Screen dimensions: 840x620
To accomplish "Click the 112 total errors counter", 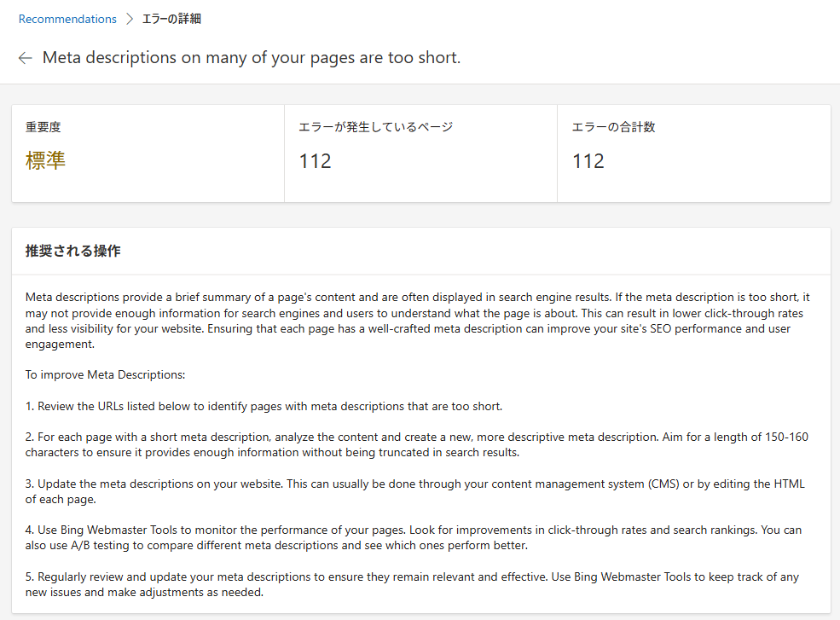I will [588, 160].
